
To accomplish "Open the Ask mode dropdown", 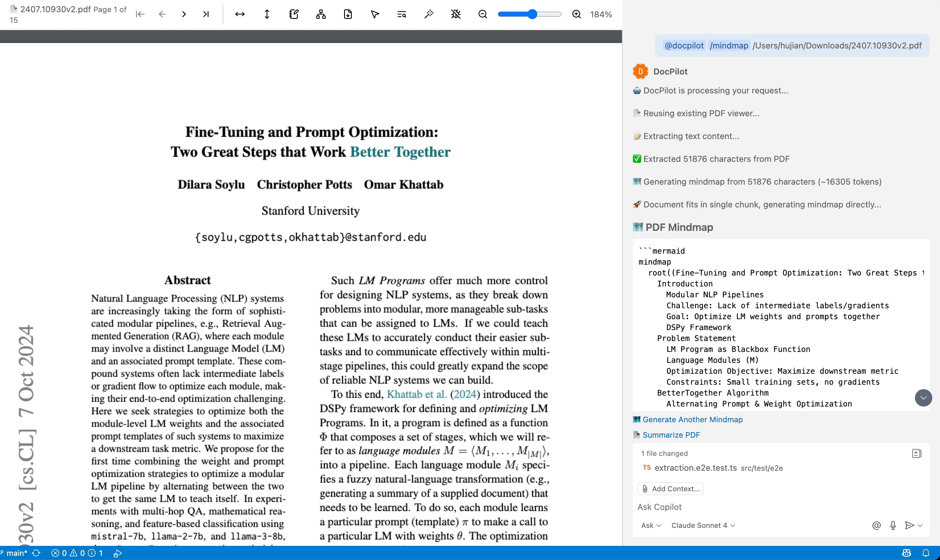I will 651,525.
